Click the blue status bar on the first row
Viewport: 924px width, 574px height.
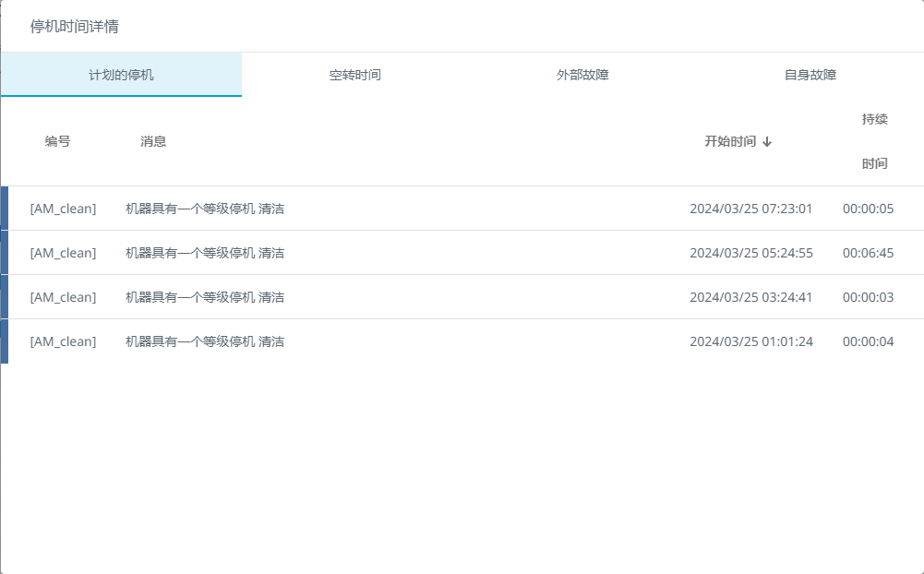point(5,208)
